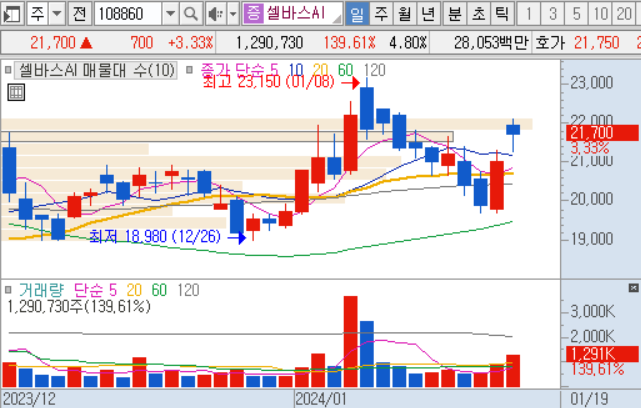Click the volume 20-day average label
This screenshot has width=641, height=408.
(134, 290)
